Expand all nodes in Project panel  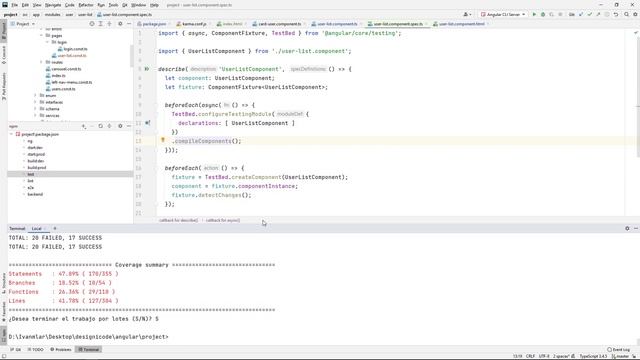tap(100, 24)
